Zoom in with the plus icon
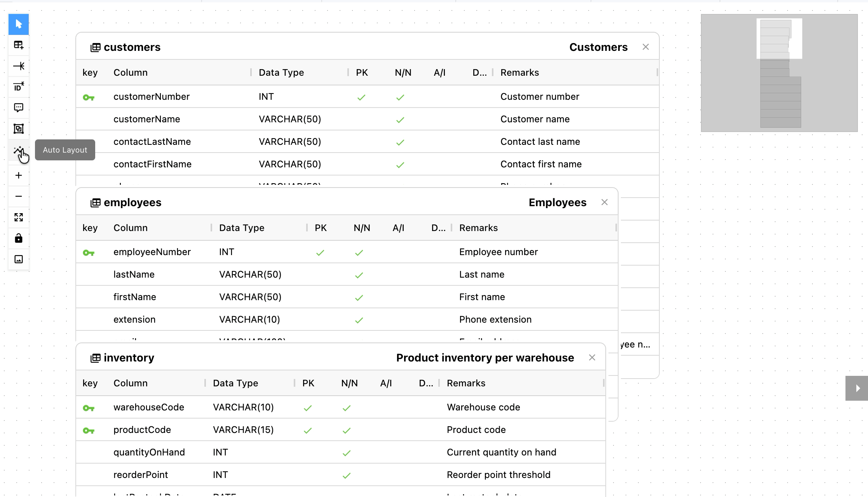The width and height of the screenshot is (868, 497). [x=19, y=176]
